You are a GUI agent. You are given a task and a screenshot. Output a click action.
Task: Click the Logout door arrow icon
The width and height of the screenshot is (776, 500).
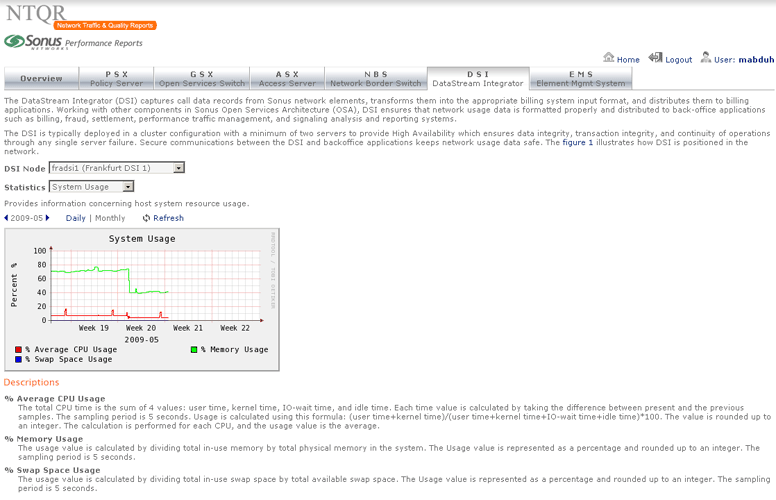pos(655,57)
